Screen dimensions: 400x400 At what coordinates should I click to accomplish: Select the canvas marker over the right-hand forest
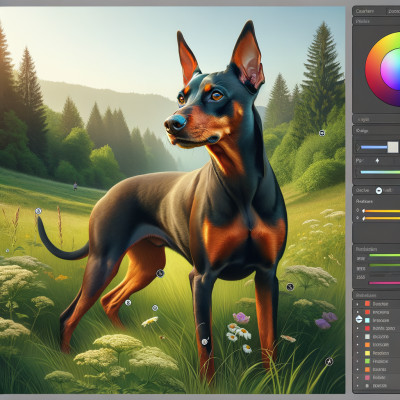(x=322, y=133)
